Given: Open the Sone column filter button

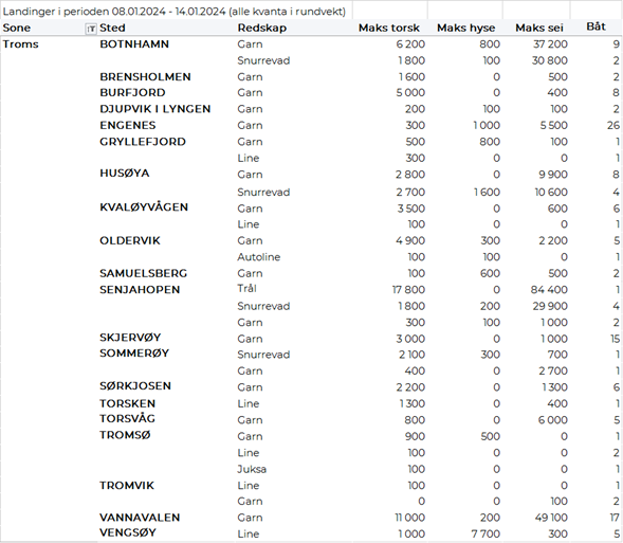Looking at the screenshot, I should pyautogui.click(x=92, y=29).
